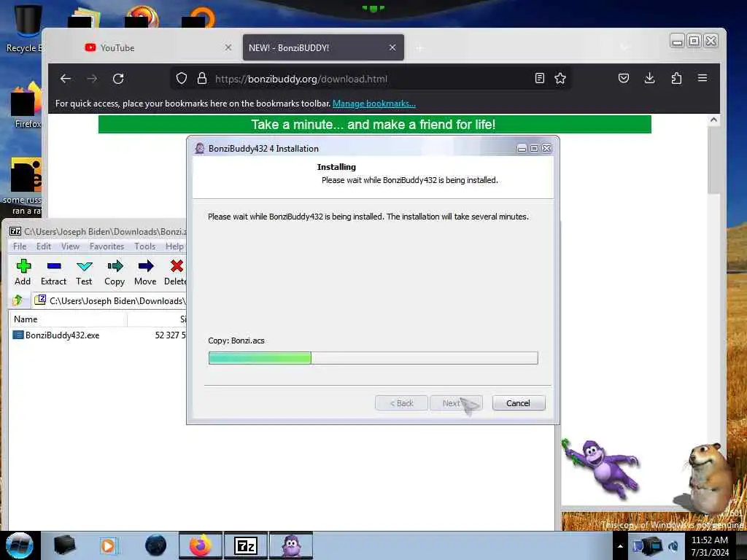This screenshot has height=560, width=747.
Task: Open a new Firefox tab
Action: click(x=419, y=48)
